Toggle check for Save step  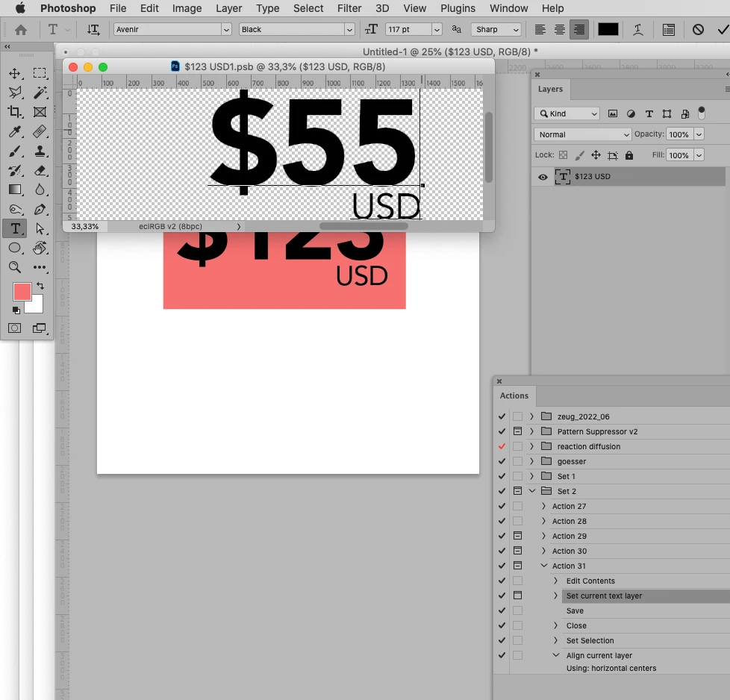[502, 610]
